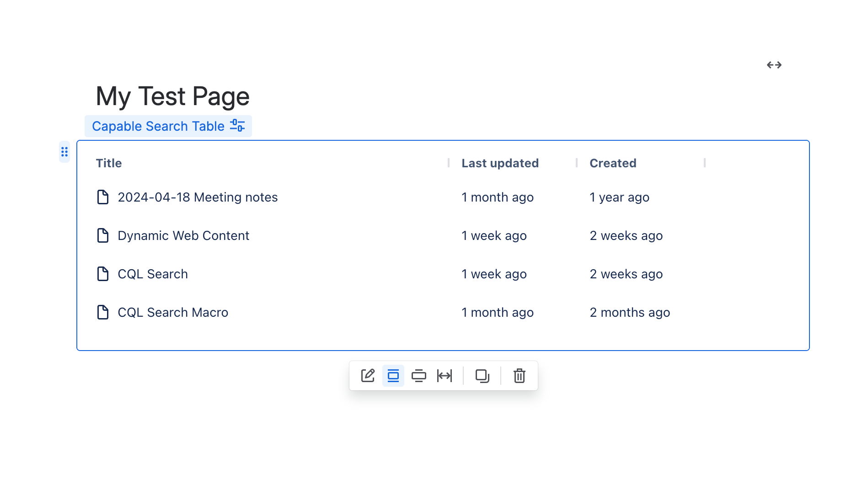Sort the table by the Title column
Viewport: 868px width, 479px height.
[109, 163]
